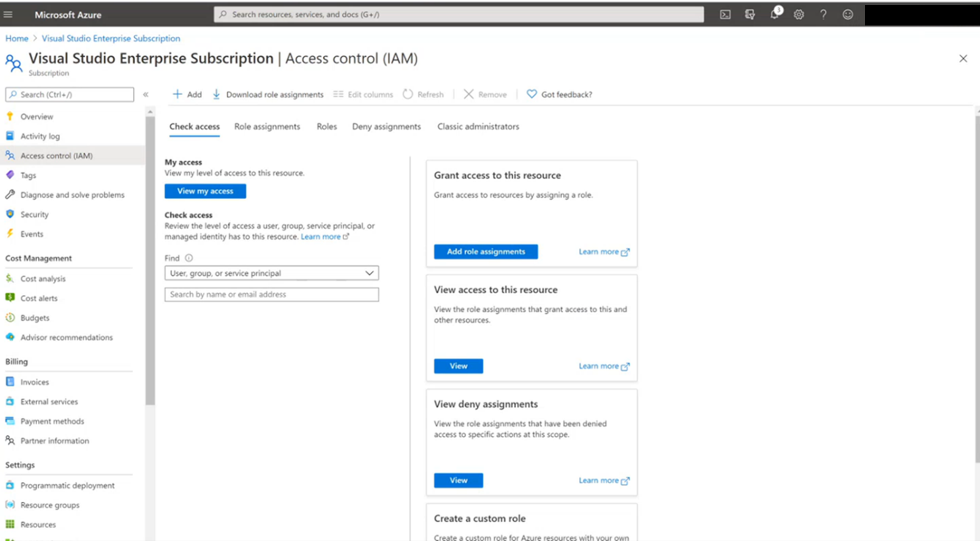Expand the search by name field
Viewport: 980px width, 541px height.
click(271, 294)
